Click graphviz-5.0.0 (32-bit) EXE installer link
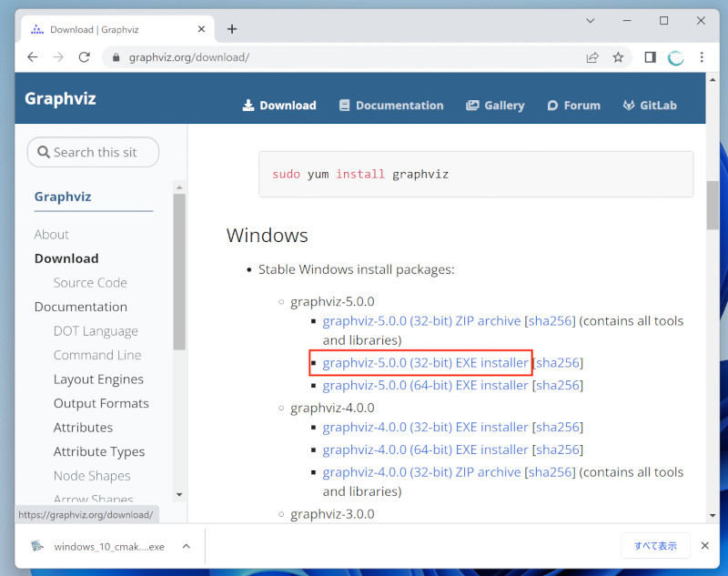Viewport: 728px width, 576px height. point(425,363)
